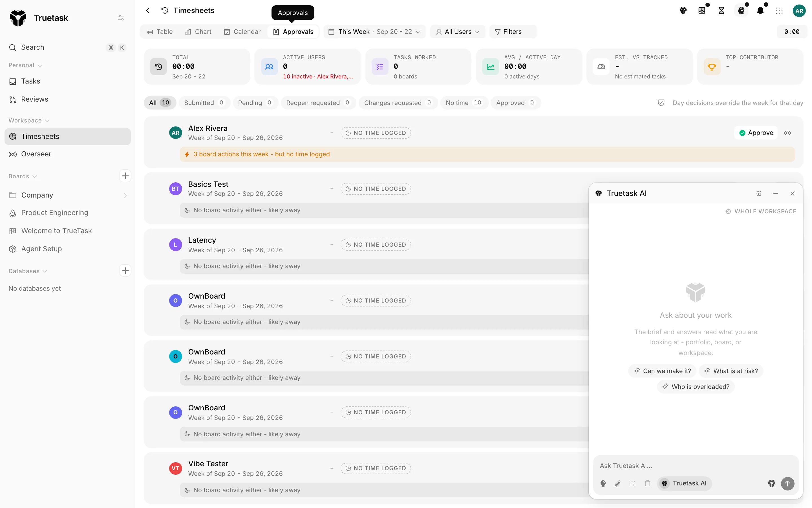Open Reviews in the sidebar
Screen dimensions: 812x508
(67, 99)
